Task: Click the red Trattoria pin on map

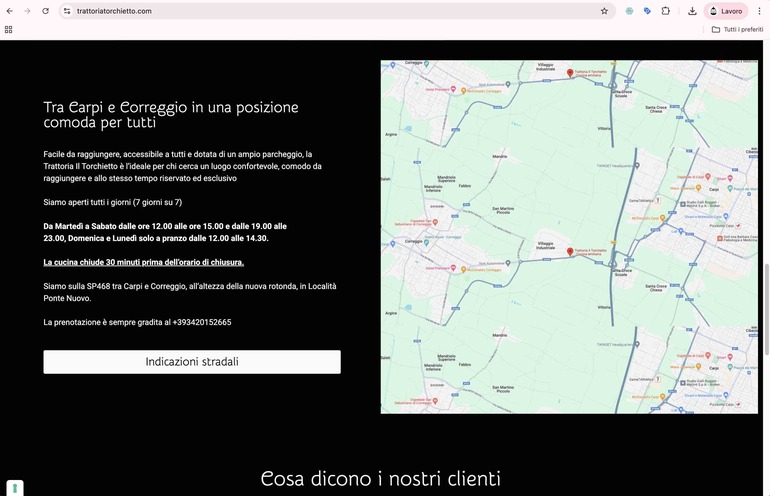Action: click(570, 252)
